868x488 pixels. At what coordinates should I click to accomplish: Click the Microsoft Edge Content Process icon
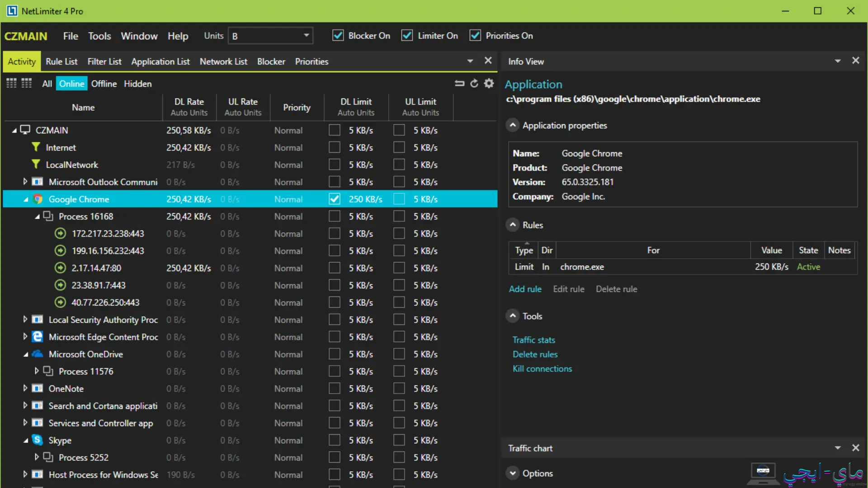coord(38,337)
